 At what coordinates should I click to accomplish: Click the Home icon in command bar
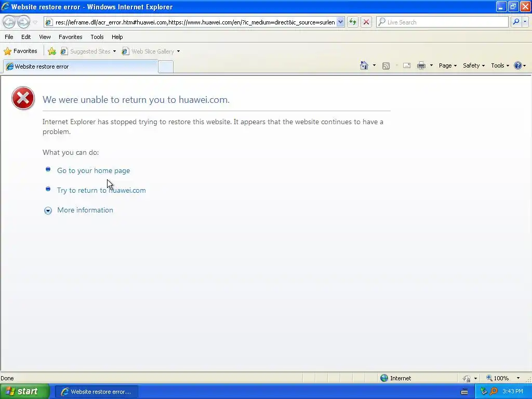364,65
